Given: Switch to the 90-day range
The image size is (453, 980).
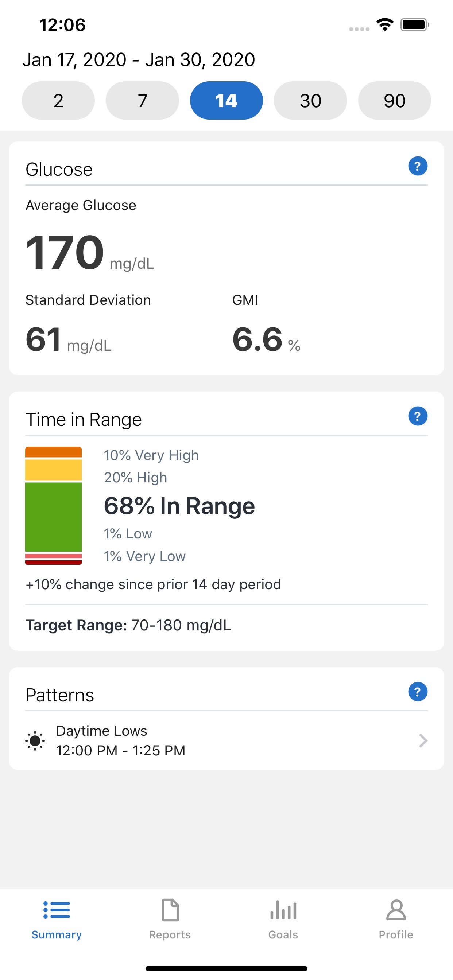Looking at the screenshot, I should tap(394, 100).
